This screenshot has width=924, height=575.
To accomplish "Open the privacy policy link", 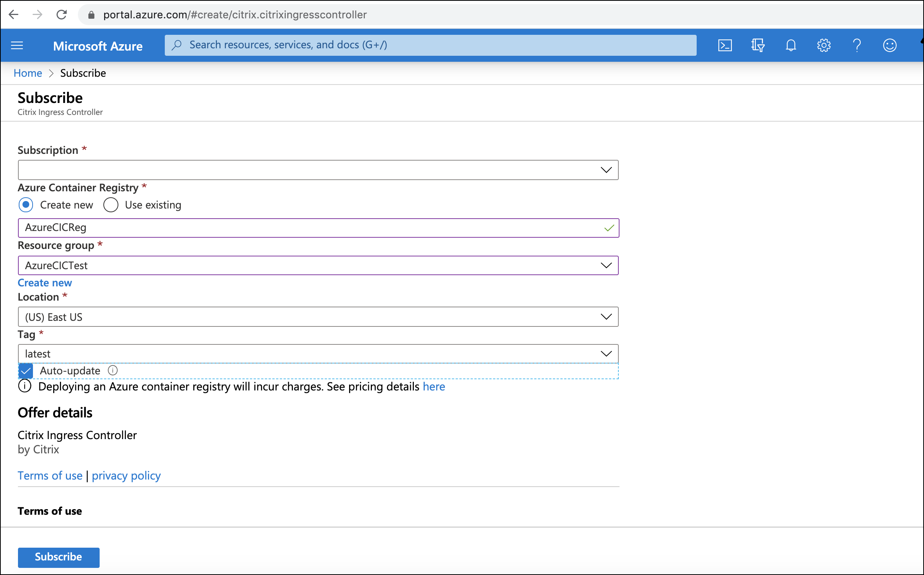I will 126,476.
